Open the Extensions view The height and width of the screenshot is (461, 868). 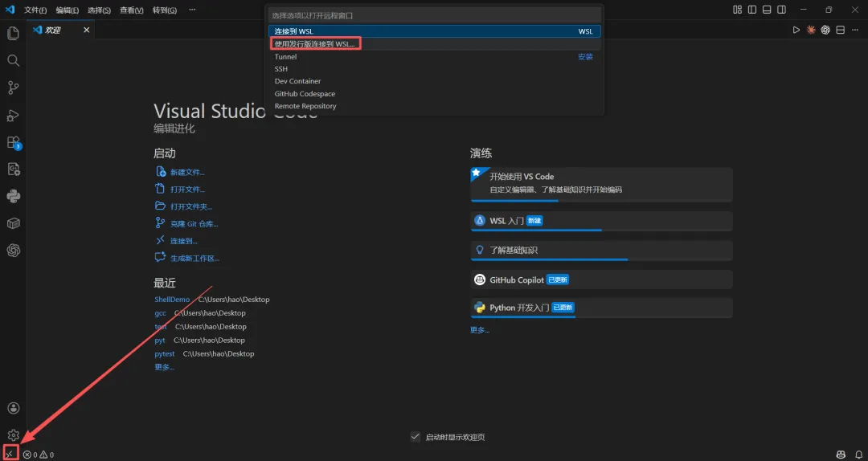coord(13,142)
